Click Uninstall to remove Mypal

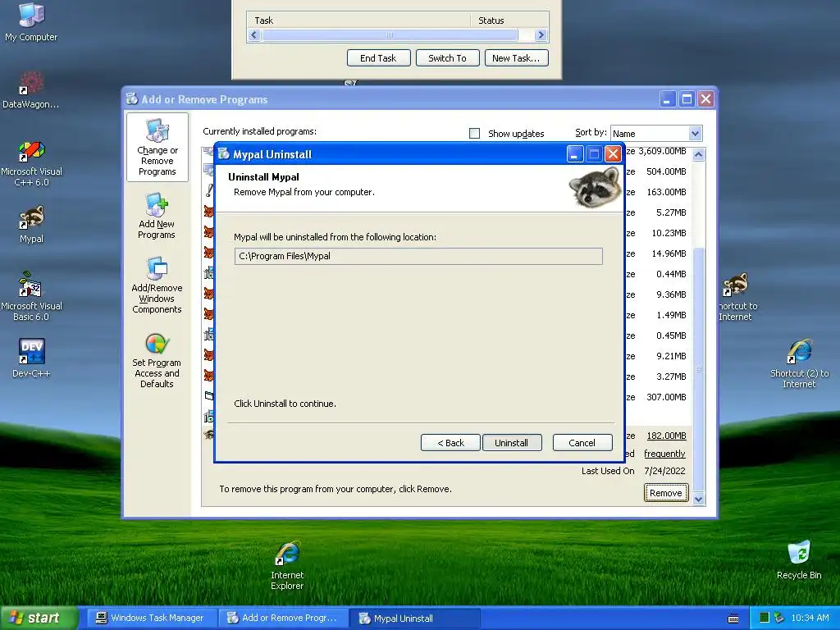tap(512, 442)
